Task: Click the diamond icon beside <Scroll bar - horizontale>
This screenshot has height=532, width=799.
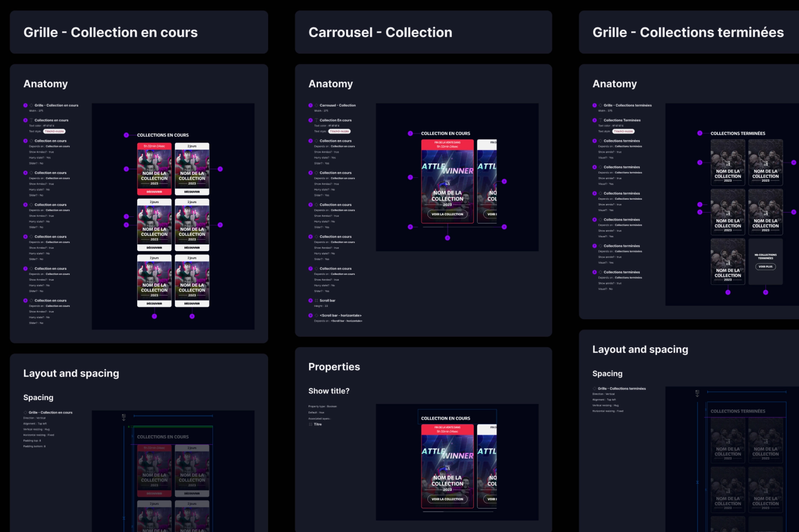Action: click(x=316, y=315)
